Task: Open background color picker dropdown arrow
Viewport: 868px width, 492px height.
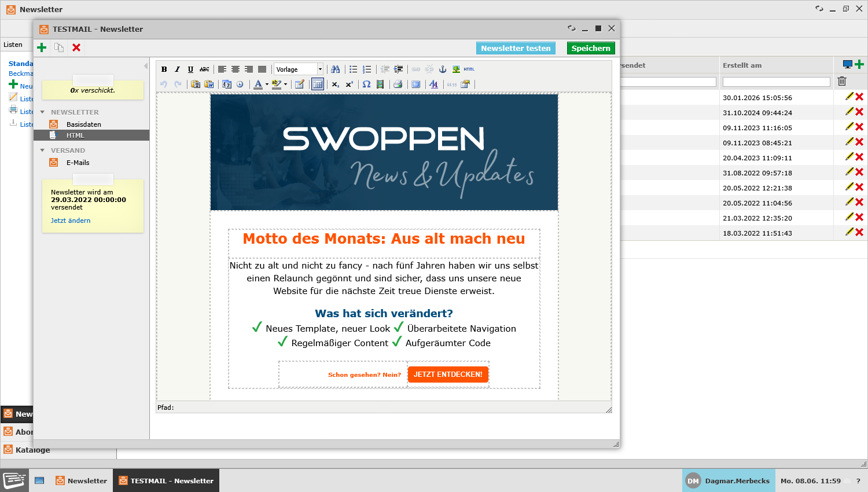Action: (x=285, y=85)
